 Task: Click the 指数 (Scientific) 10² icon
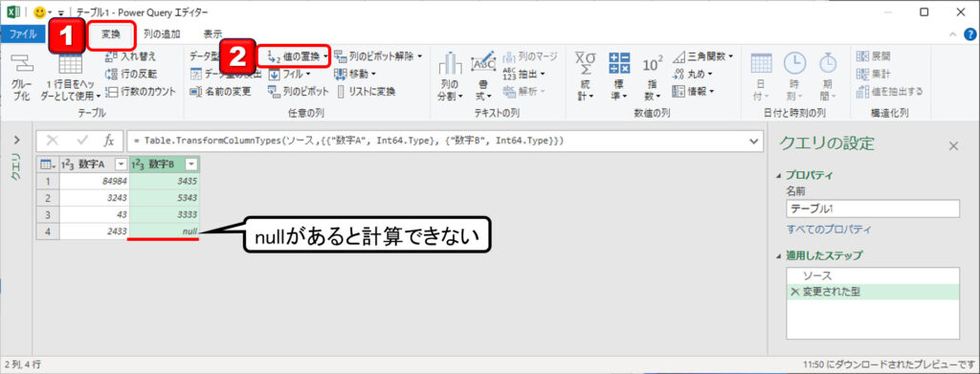653,64
